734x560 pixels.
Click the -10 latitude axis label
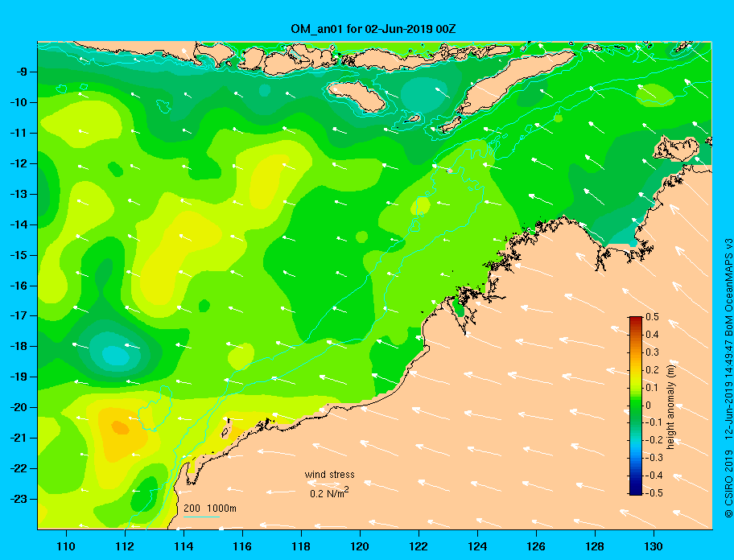pyautogui.click(x=19, y=102)
